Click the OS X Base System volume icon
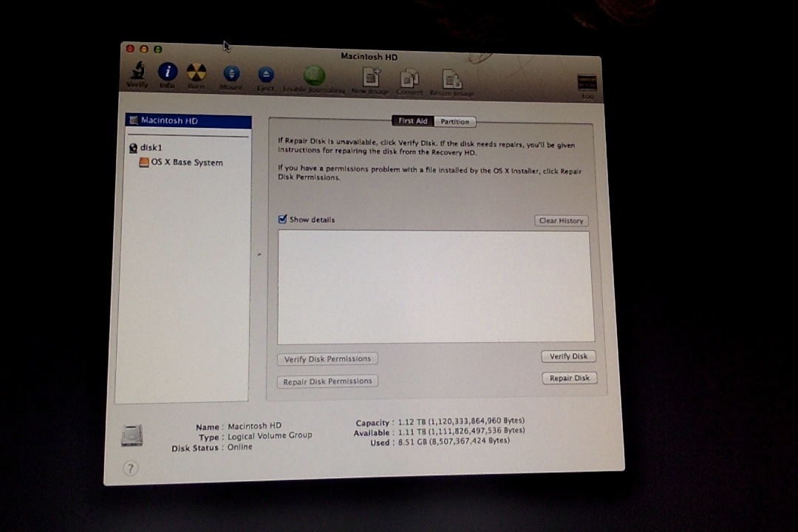The image size is (798, 532). [x=144, y=163]
